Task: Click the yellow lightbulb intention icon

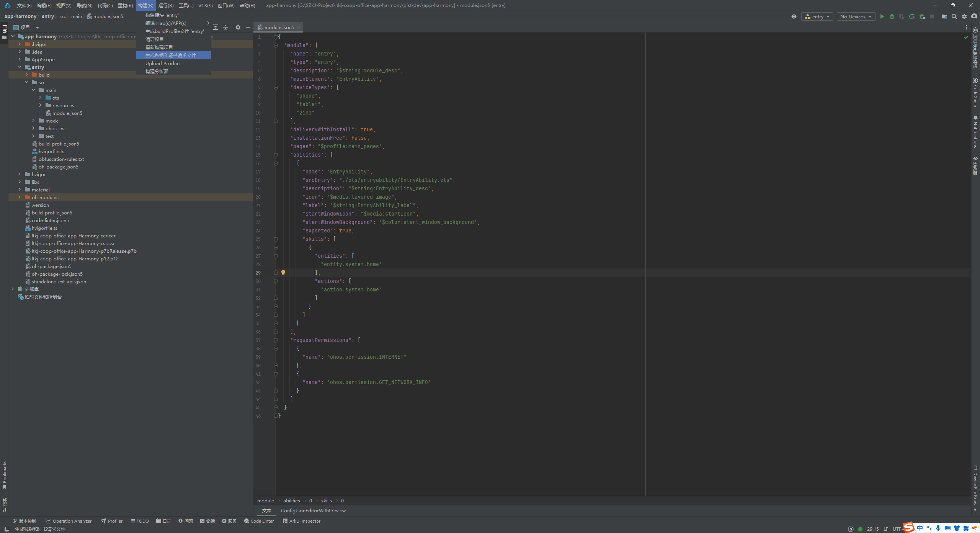Action: click(283, 273)
